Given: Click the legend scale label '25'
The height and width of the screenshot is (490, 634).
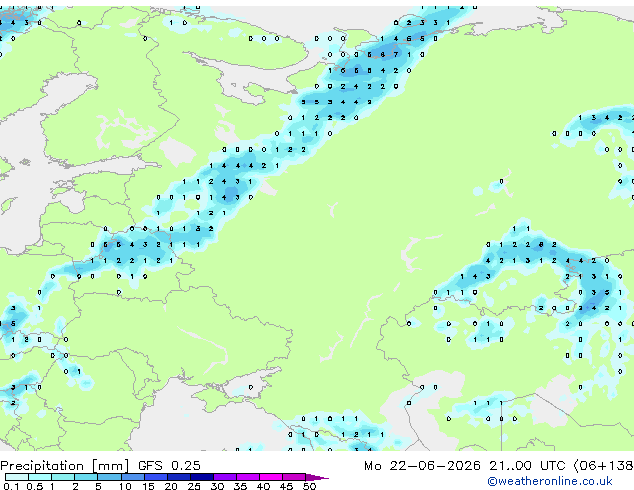Looking at the screenshot, I should click(x=194, y=486).
